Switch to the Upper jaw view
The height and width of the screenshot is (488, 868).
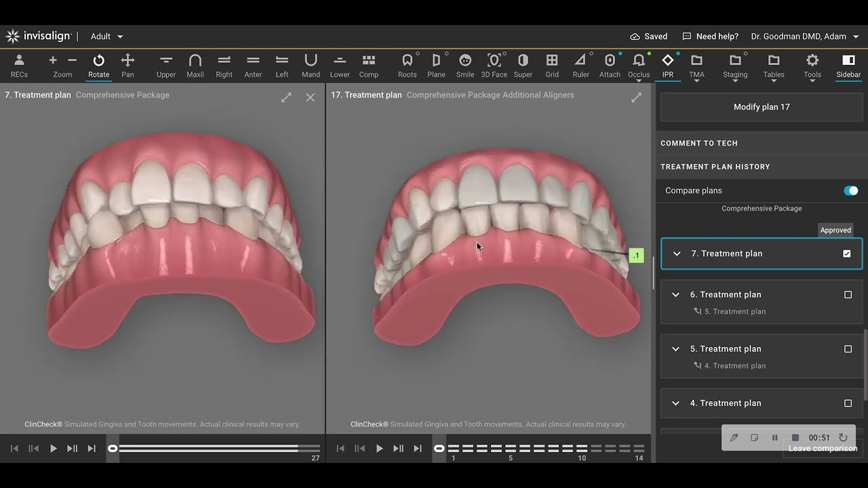tap(166, 66)
